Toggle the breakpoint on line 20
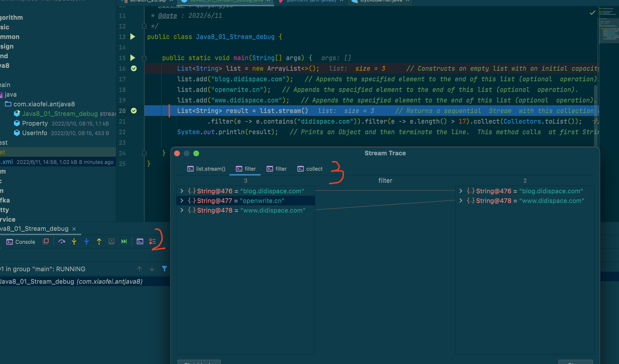 [x=134, y=111]
